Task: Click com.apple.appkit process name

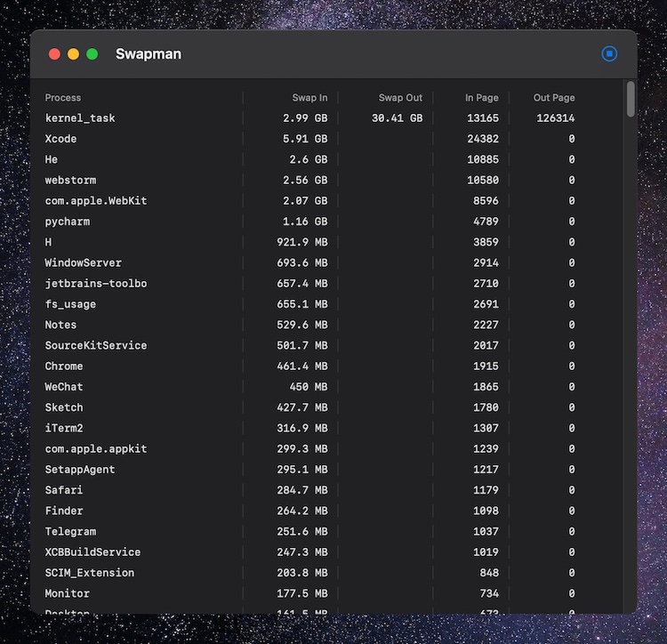Action: (96, 449)
